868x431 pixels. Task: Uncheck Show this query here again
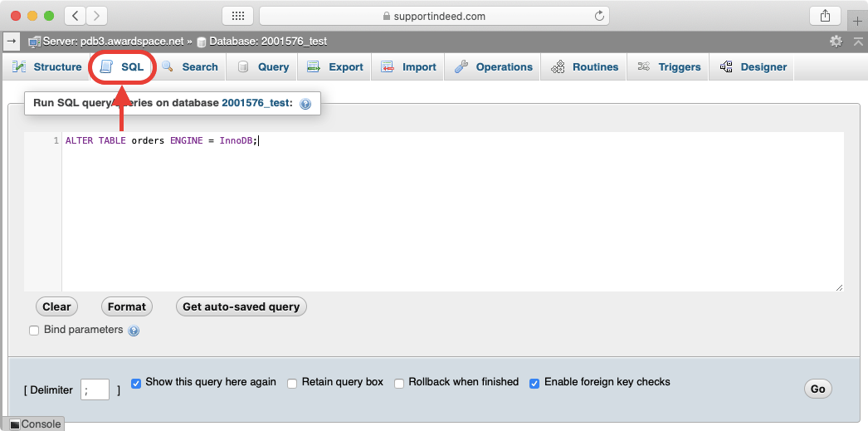[136, 383]
